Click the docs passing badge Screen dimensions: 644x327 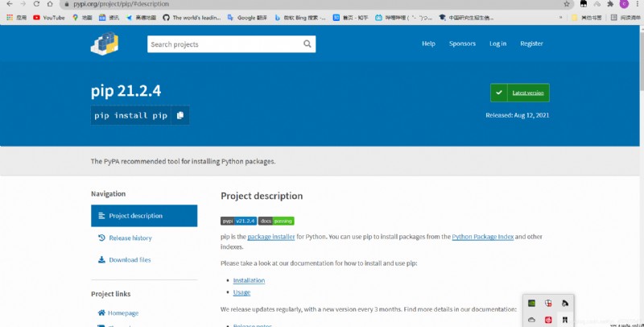tap(276, 221)
